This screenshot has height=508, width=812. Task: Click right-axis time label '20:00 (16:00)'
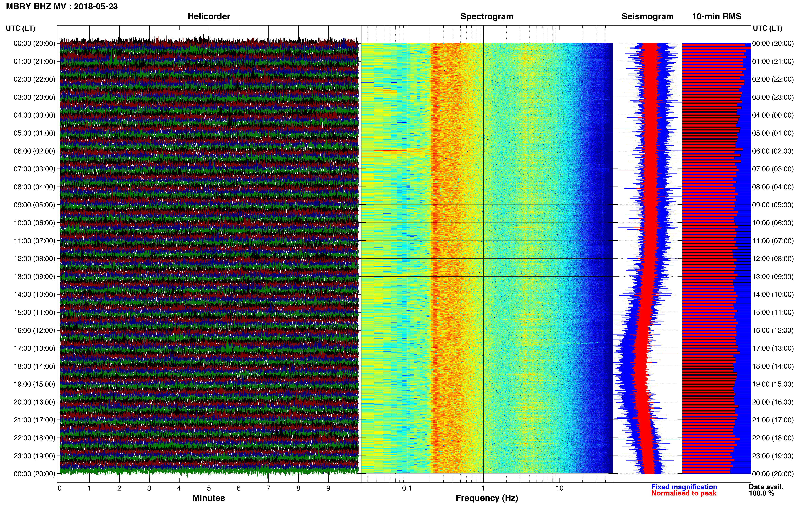pos(773,402)
